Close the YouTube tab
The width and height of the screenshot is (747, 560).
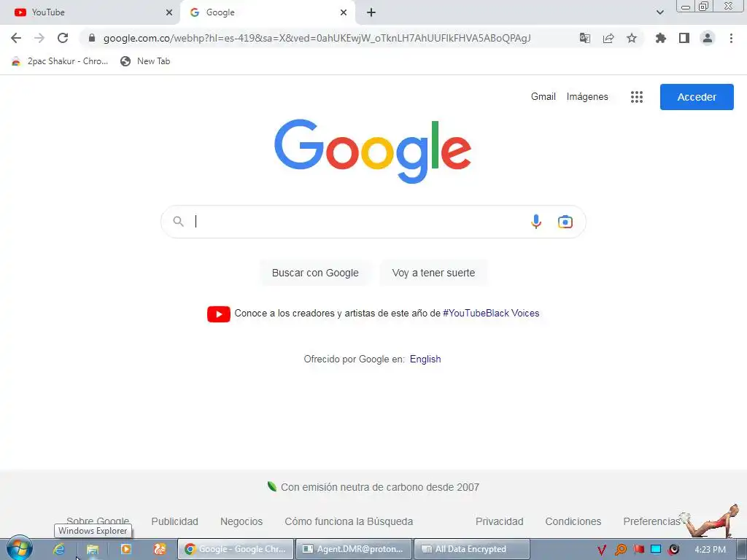(169, 12)
